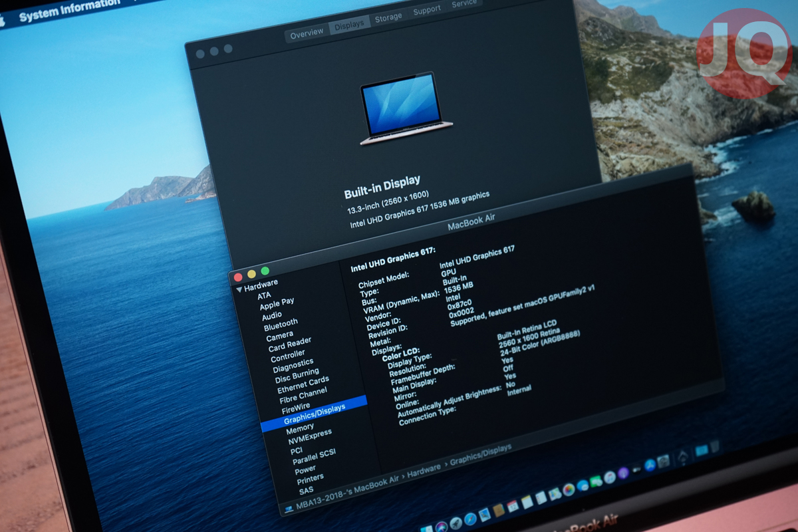
Task: Launch Maps from the Dock
Action: (x=555, y=494)
